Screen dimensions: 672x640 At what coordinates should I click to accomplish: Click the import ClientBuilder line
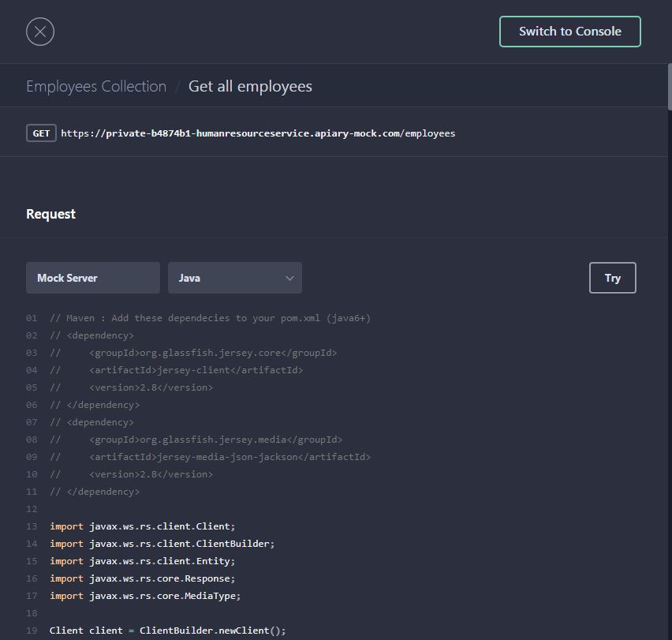tap(162, 544)
